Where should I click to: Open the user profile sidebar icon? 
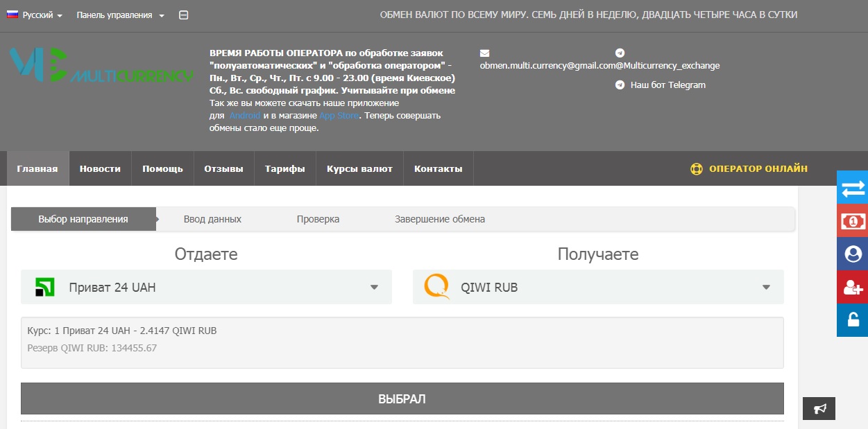pyautogui.click(x=852, y=254)
